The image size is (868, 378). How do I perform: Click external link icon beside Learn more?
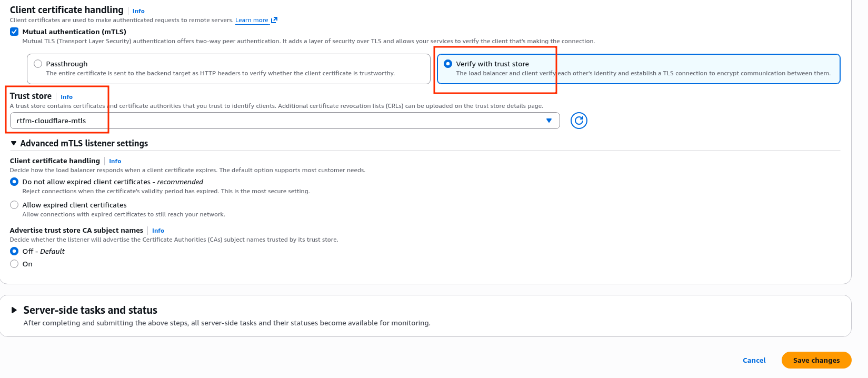274,20
